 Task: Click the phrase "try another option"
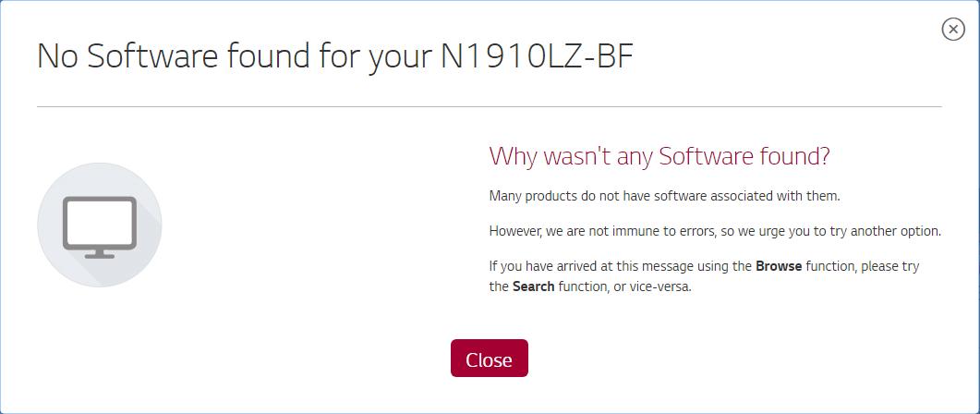[x=899, y=231]
